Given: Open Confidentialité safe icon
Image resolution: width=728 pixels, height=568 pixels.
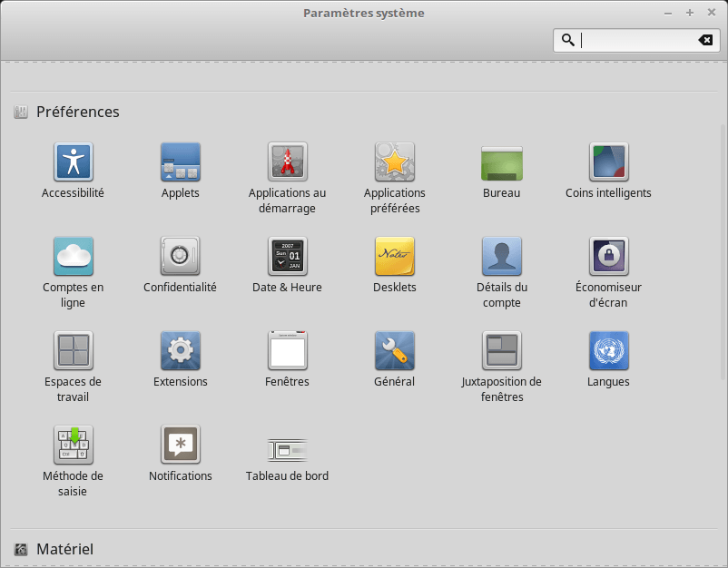Looking at the screenshot, I should pos(180,257).
